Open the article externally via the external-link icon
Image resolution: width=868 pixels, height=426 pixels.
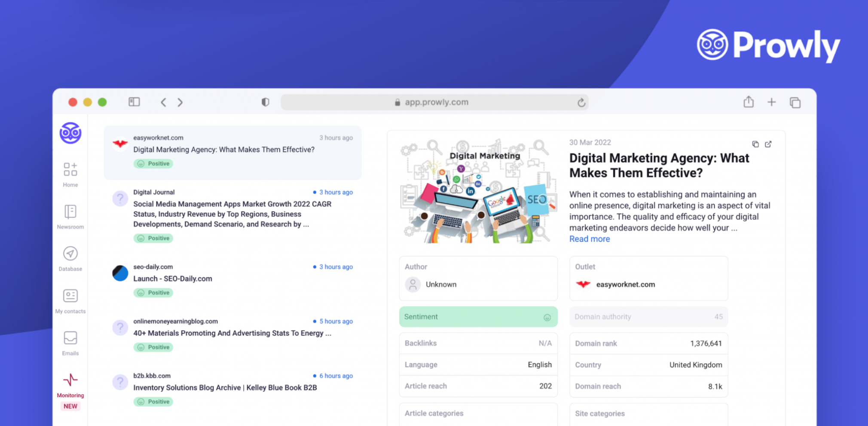pyautogui.click(x=768, y=144)
